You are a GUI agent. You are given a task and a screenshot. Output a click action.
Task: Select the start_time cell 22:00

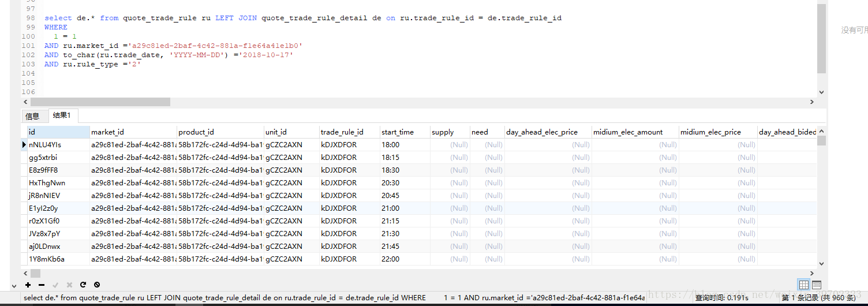pyautogui.click(x=405, y=259)
